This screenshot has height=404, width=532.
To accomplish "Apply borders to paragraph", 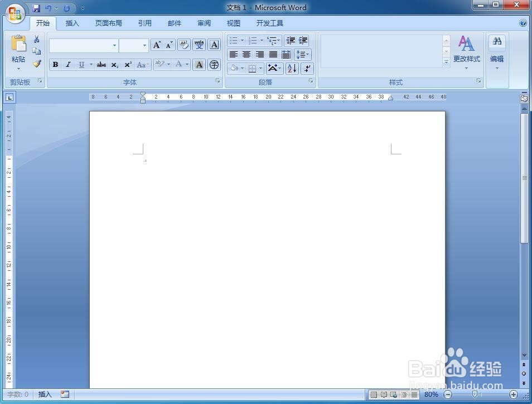I will [253, 69].
